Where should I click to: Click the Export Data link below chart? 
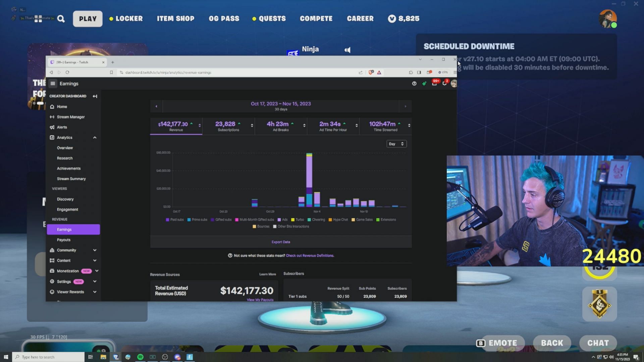281,242
